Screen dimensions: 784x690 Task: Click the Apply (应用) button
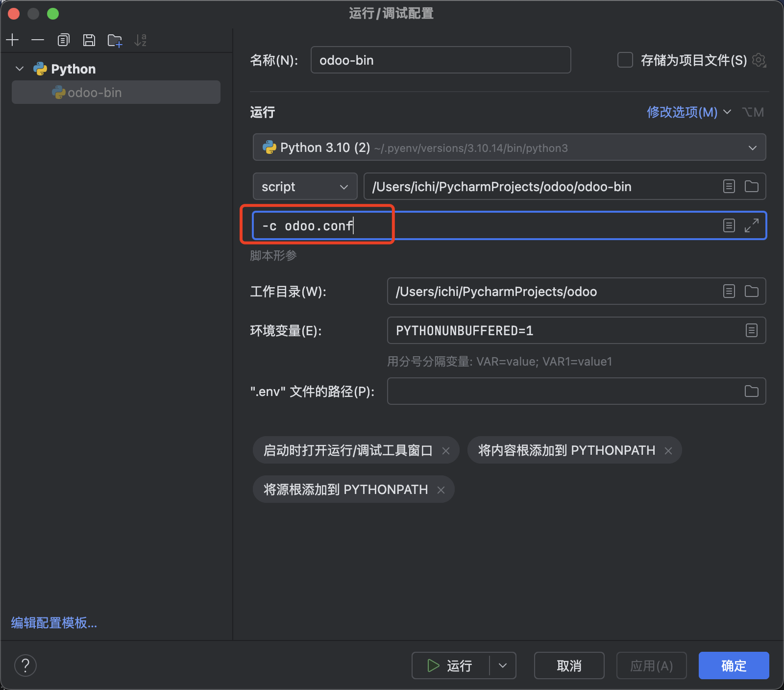(x=652, y=665)
